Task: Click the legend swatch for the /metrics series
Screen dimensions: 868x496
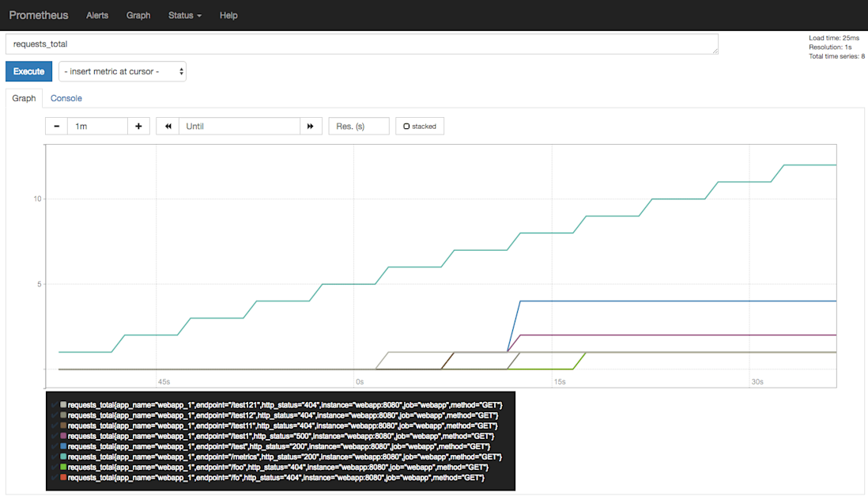Action: (62, 456)
